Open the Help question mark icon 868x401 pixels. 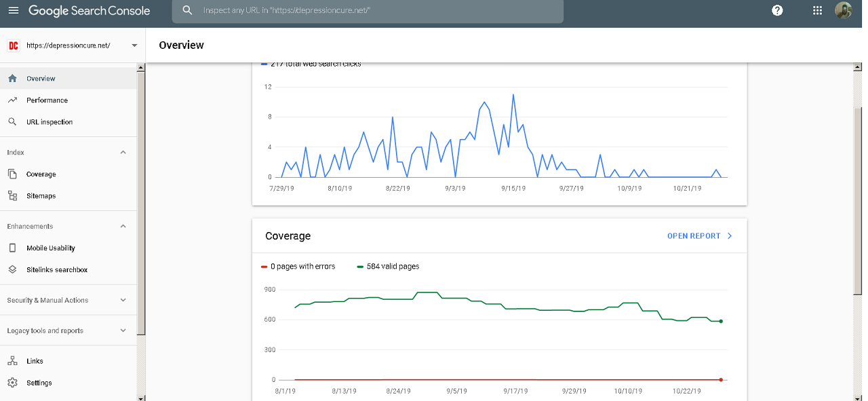coord(777,11)
